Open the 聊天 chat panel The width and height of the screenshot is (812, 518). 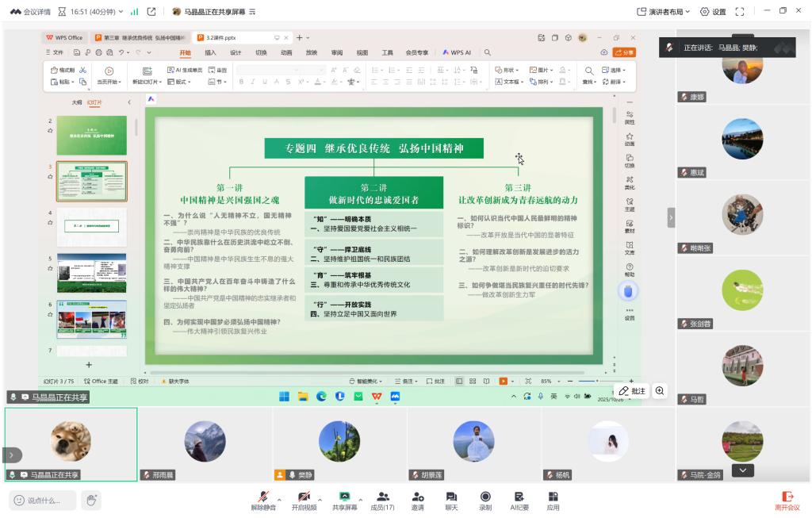tap(451, 500)
